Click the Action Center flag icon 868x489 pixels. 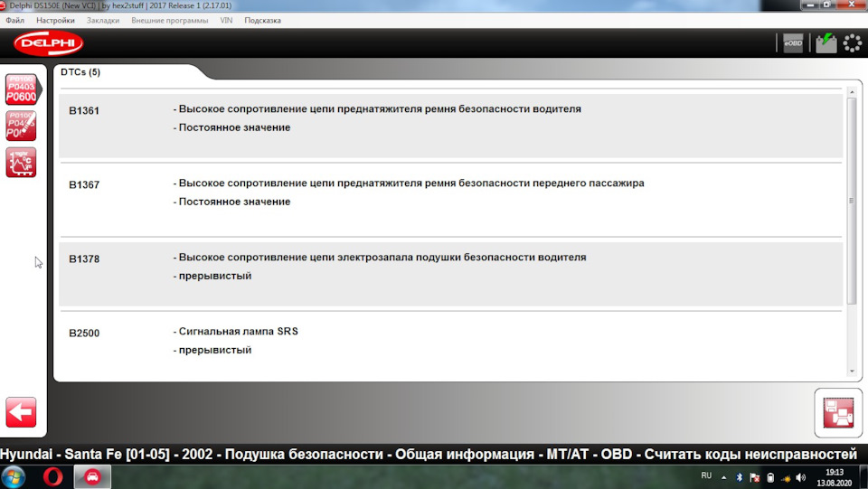coord(754,477)
